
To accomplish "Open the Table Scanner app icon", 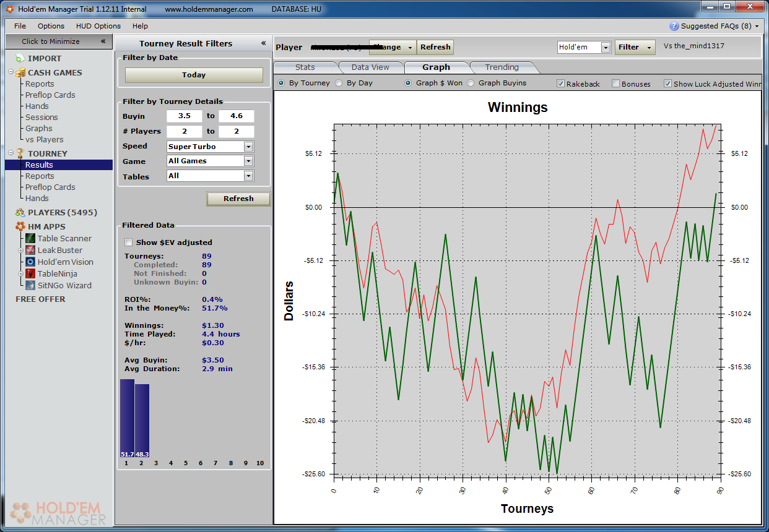I will 30,238.
